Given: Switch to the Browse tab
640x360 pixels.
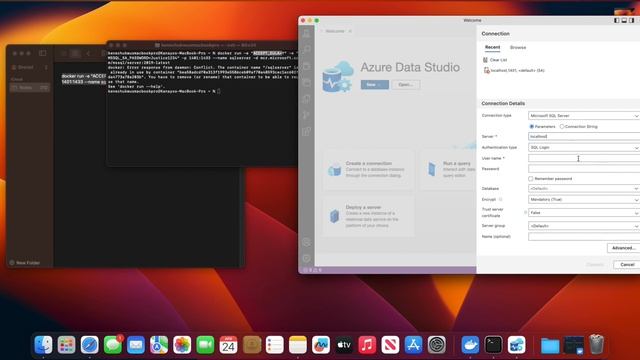Looking at the screenshot, I should tap(518, 47).
